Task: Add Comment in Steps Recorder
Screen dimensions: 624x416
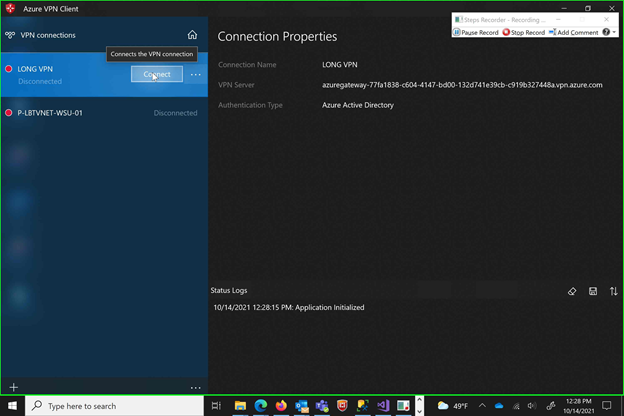Action: coord(573,32)
